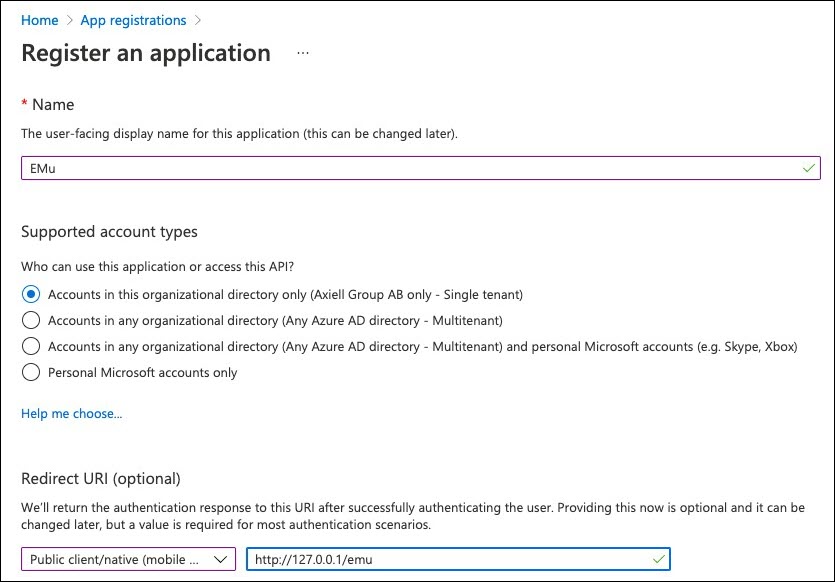Open the ellipsis more options menu
The height and width of the screenshot is (582, 835).
point(303,53)
